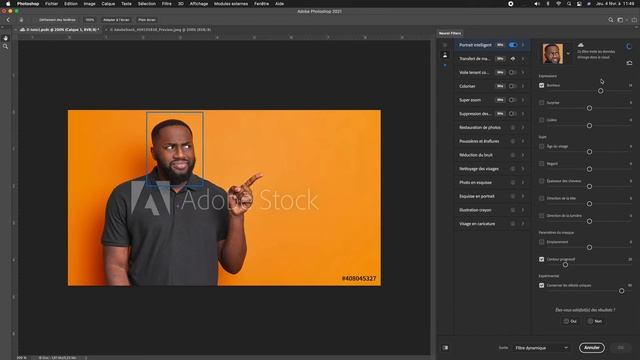The image size is (640, 360).
Task: Click the cloud processing icon beside face thumbnail
Action: 581,45
